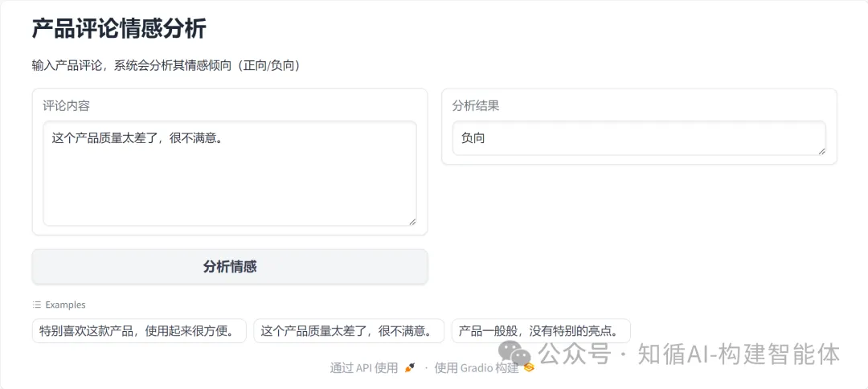
Task: Click the WeChat logo in the watermark
Action: tap(515, 354)
